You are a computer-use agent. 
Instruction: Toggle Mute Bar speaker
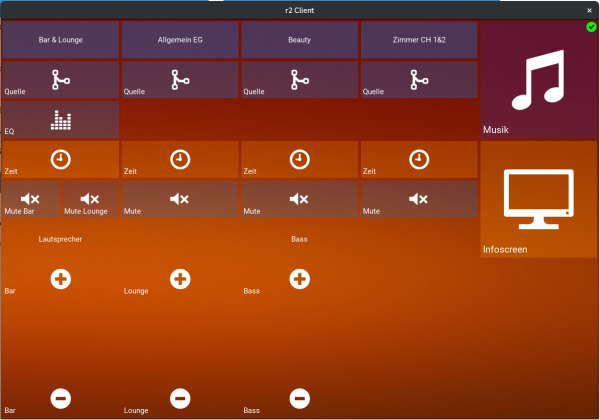tap(31, 200)
